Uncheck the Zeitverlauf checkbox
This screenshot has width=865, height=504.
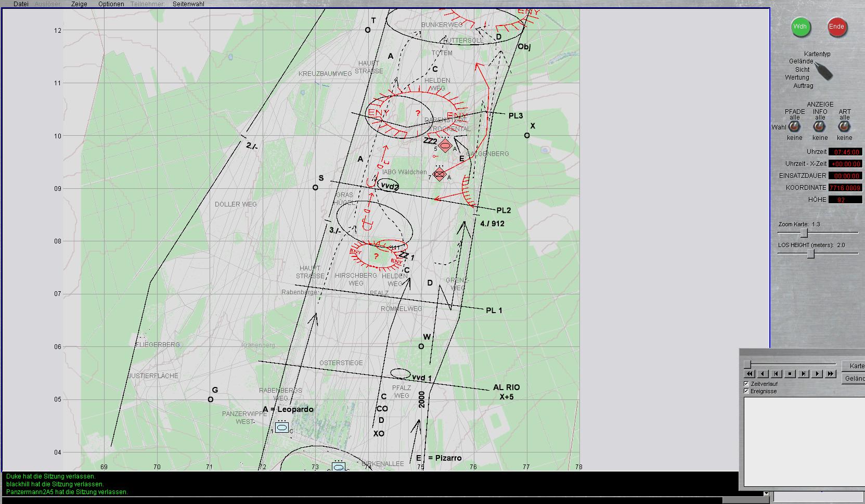click(746, 384)
